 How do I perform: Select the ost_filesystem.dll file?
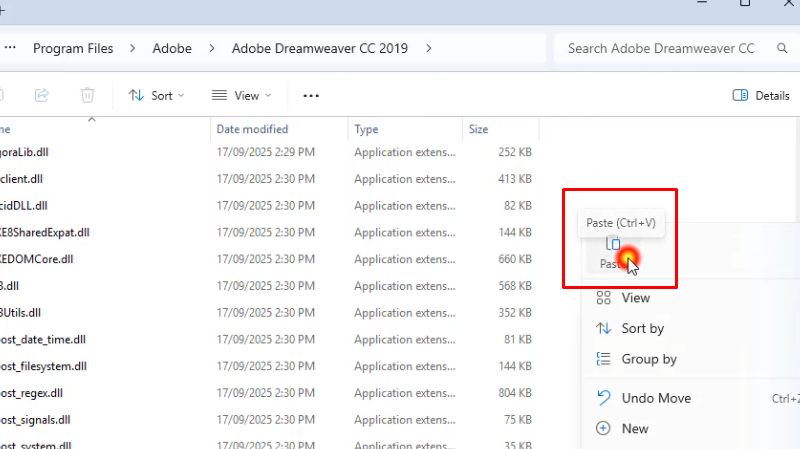43,366
